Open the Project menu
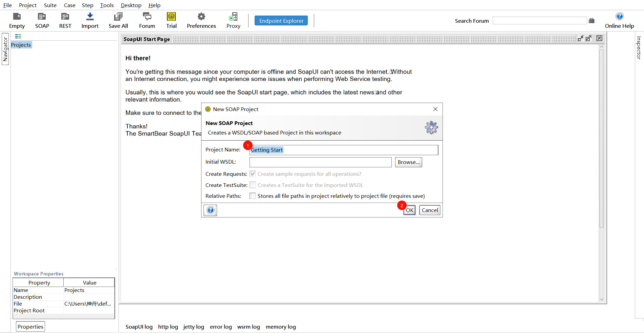 point(28,5)
